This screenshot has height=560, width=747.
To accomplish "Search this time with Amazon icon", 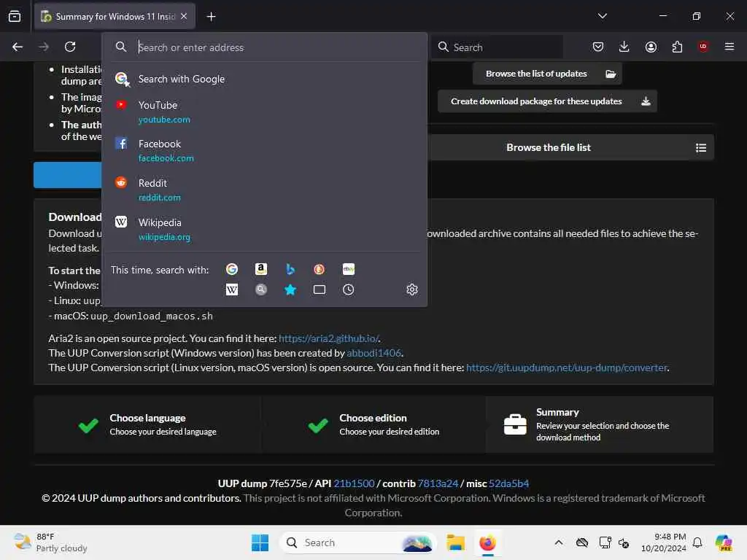I will coord(261,270).
